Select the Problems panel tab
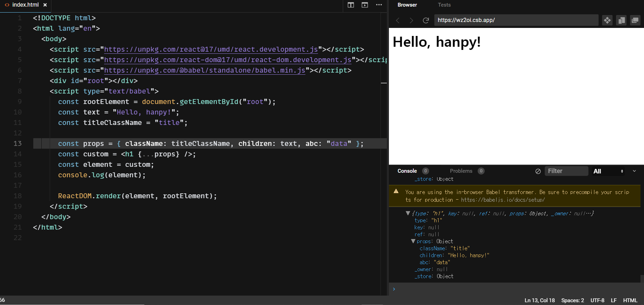 (461, 171)
